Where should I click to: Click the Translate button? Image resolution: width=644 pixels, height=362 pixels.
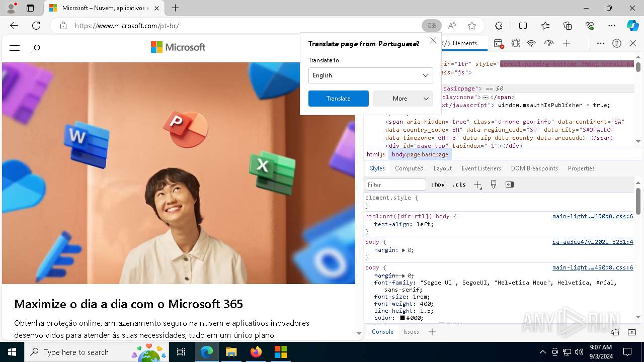click(339, 99)
